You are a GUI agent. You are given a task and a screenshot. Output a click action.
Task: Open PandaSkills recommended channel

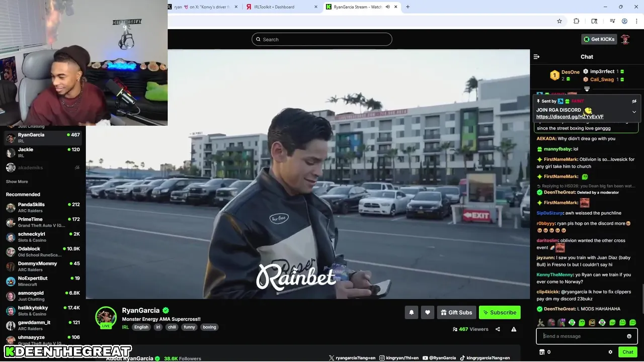pyautogui.click(x=43, y=207)
